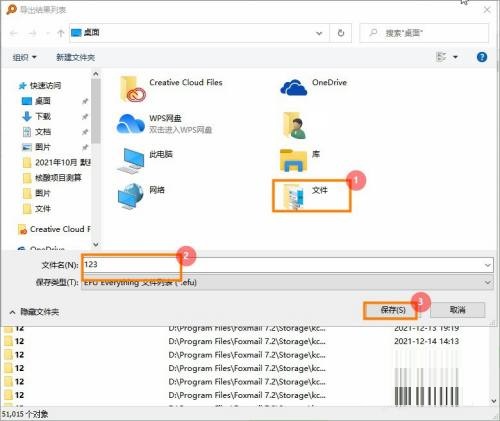The height and width of the screenshot is (421, 500).
Task: Select 快速访问 in navigation pane
Action: [40, 86]
